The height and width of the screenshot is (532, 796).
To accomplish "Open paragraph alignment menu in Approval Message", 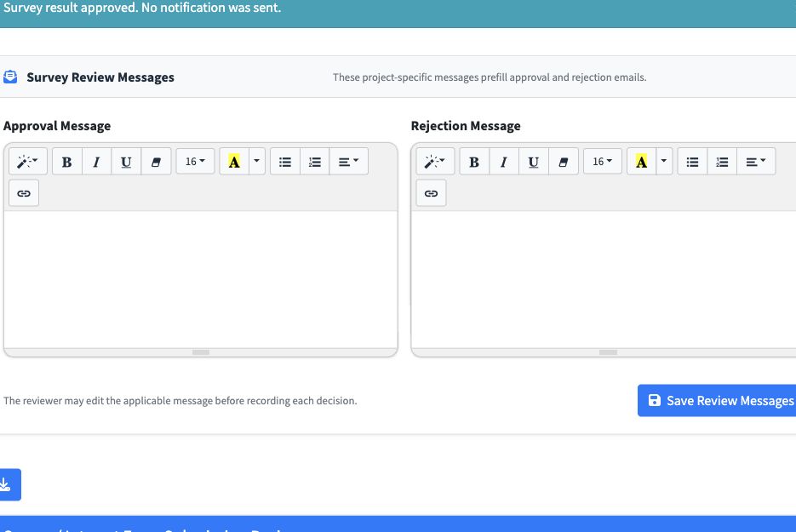I will tap(349, 162).
